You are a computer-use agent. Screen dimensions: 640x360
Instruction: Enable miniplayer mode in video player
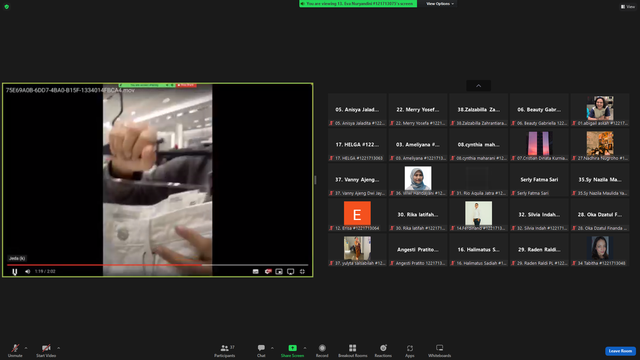click(279, 271)
